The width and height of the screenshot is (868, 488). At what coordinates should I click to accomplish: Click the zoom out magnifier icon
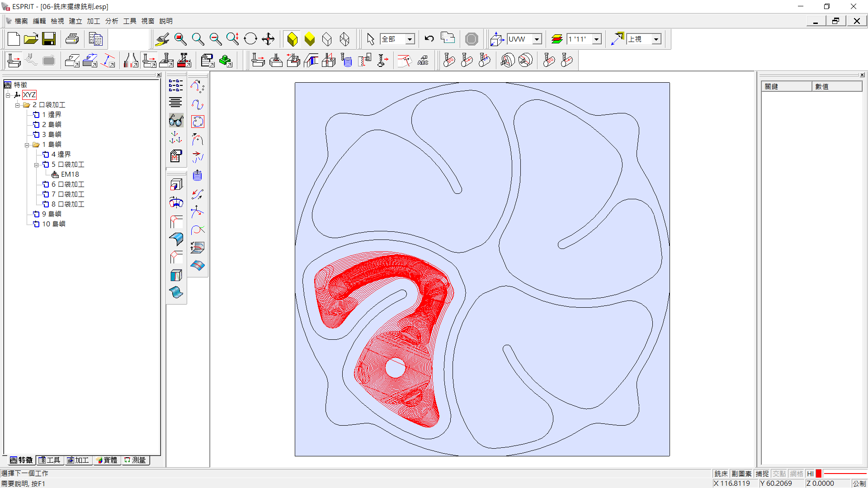216,39
